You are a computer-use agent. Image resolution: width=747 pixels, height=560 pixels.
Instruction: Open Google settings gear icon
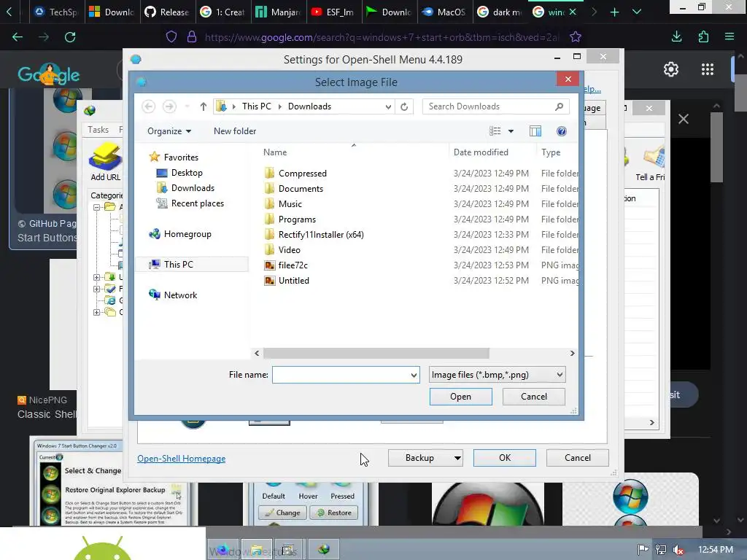click(671, 69)
